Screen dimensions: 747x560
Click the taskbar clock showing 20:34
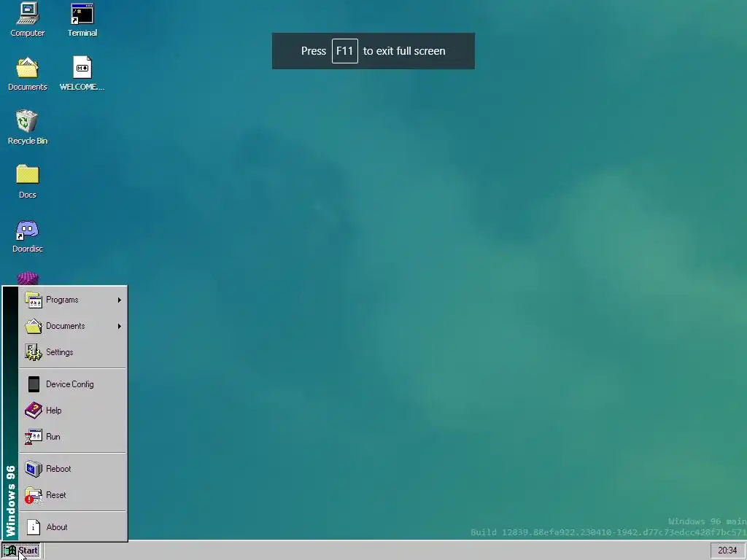(727, 551)
